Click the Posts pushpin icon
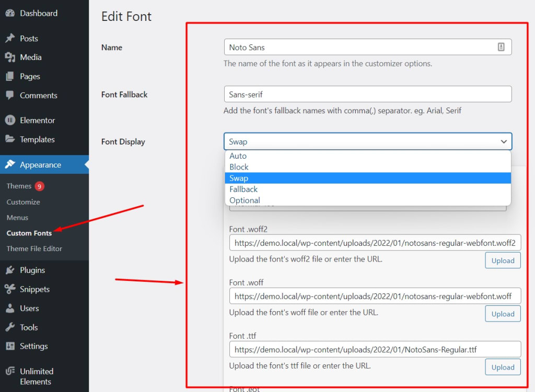Screen dimensions: 535x392 [x=10, y=38]
